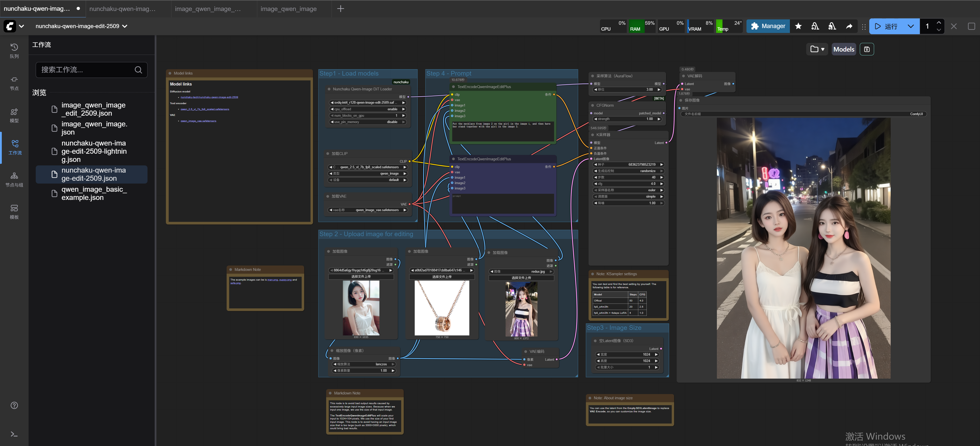Open the workflow name dropdown in header

click(x=125, y=26)
